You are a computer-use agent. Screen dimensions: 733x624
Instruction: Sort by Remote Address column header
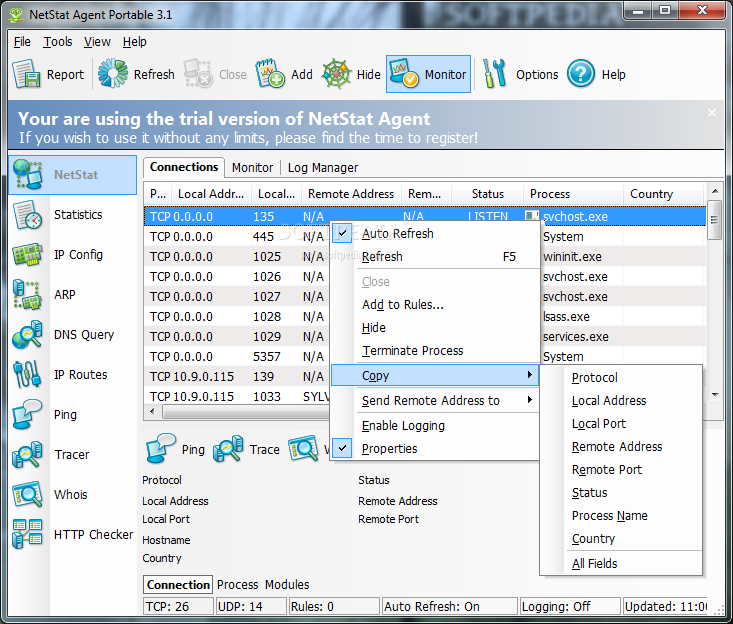(x=351, y=194)
